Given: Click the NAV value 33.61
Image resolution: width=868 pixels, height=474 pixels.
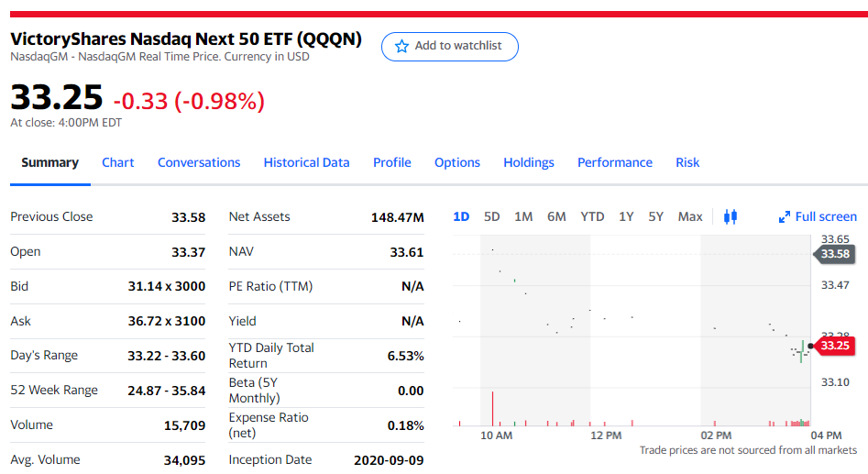Looking at the screenshot, I should pos(407,252).
